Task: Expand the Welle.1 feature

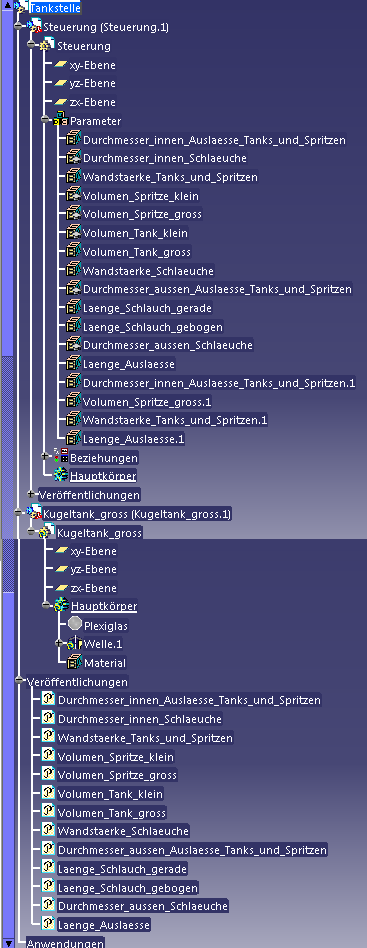Action: pos(59,643)
